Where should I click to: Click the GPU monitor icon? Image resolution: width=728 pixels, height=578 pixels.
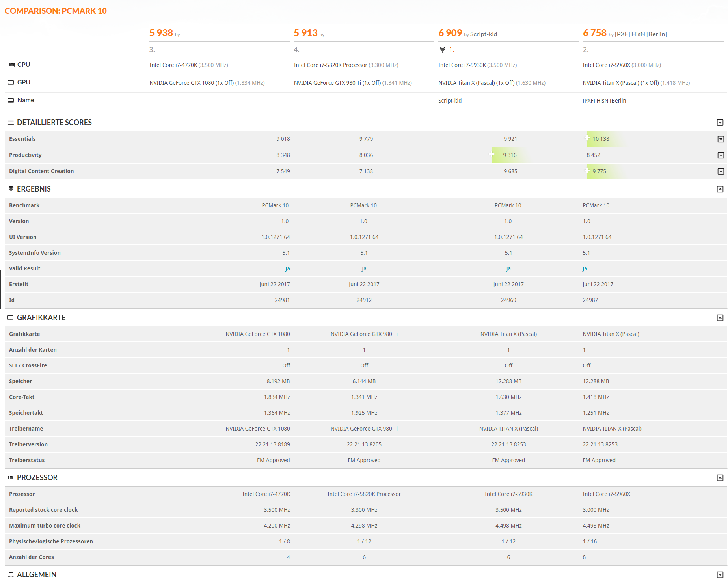pyautogui.click(x=11, y=82)
